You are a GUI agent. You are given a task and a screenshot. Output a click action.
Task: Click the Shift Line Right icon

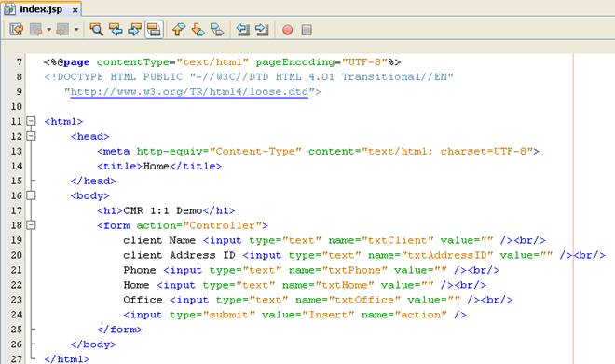[x=262, y=30]
